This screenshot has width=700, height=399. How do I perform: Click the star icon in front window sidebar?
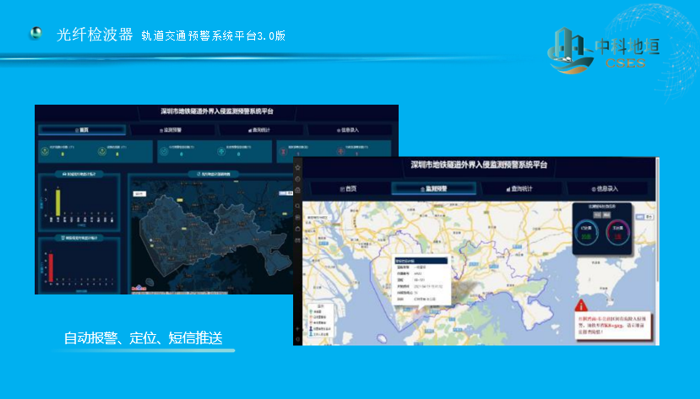point(298,167)
